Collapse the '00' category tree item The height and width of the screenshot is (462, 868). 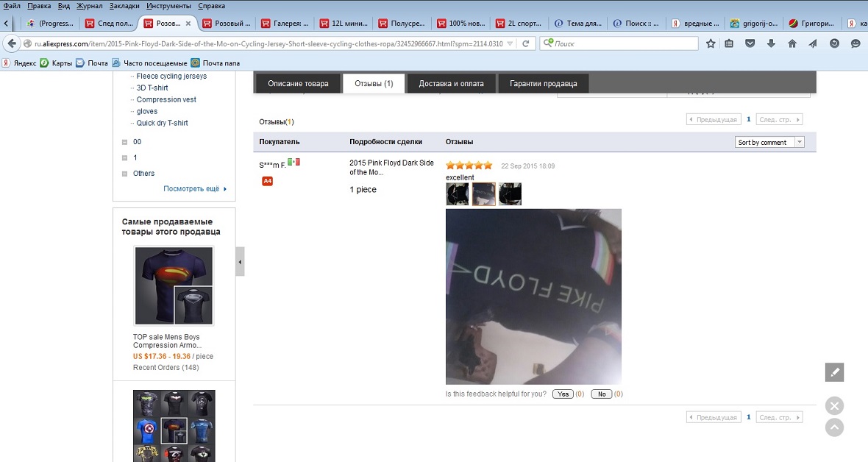point(125,142)
